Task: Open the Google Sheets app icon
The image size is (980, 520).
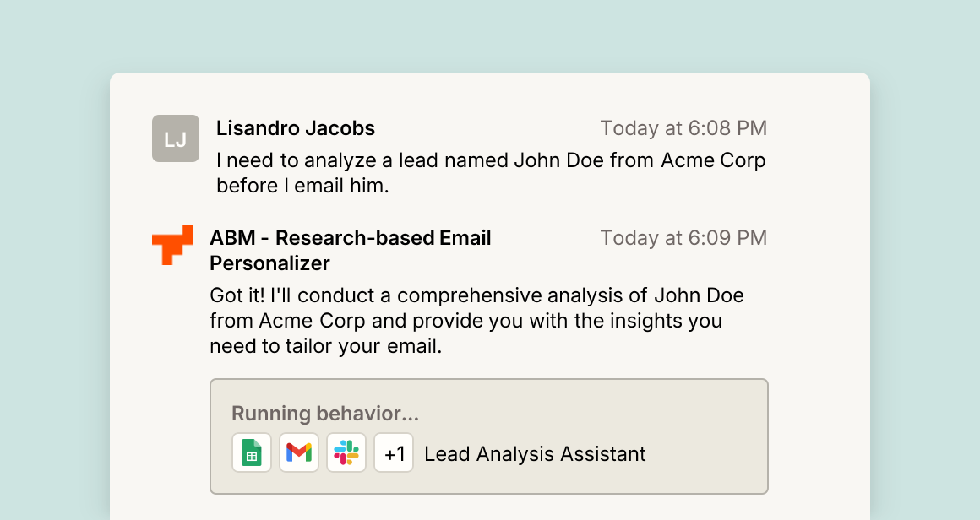Action: click(252, 452)
